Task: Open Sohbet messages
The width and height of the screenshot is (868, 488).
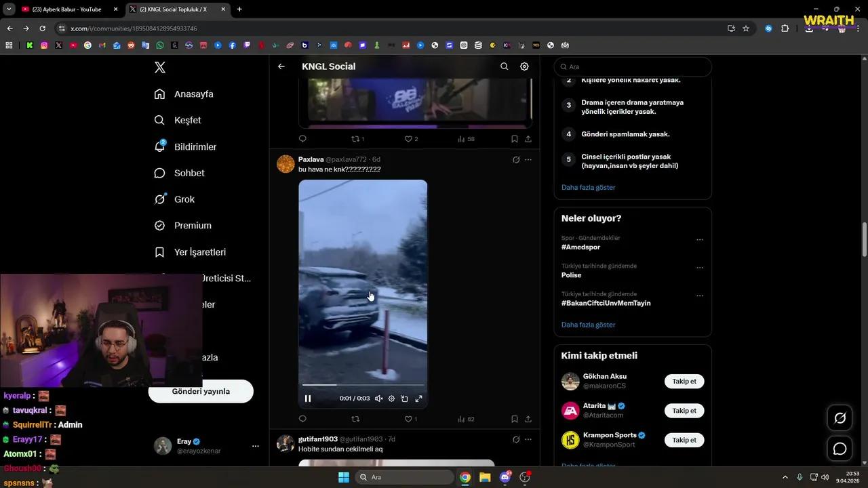Action: click(179, 173)
